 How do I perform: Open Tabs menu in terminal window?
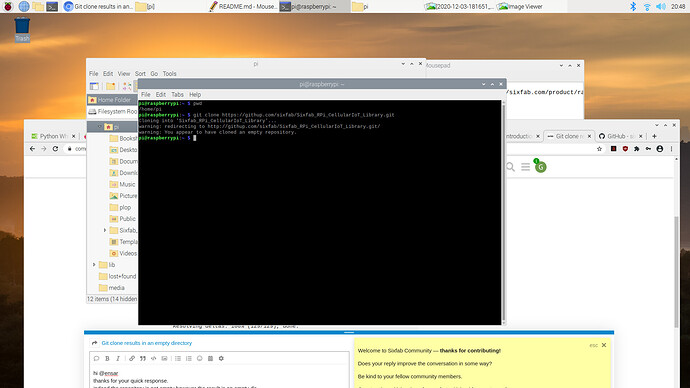pyautogui.click(x=177, y=95)
